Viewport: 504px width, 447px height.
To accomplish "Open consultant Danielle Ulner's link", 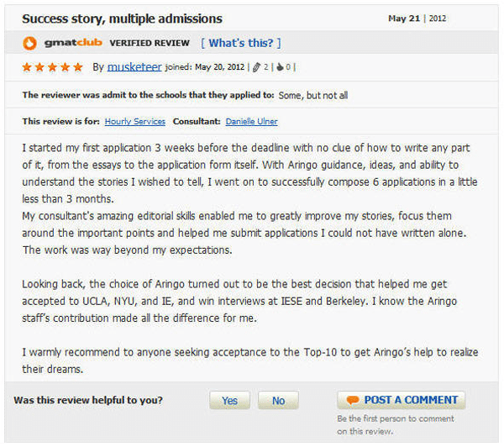I will coord(252,122).
